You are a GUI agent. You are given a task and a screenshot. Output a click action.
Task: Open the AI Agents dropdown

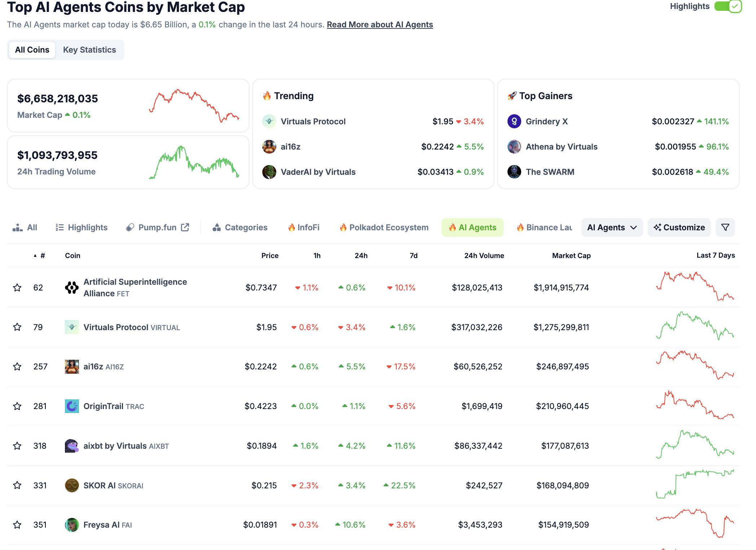[611, 227]
